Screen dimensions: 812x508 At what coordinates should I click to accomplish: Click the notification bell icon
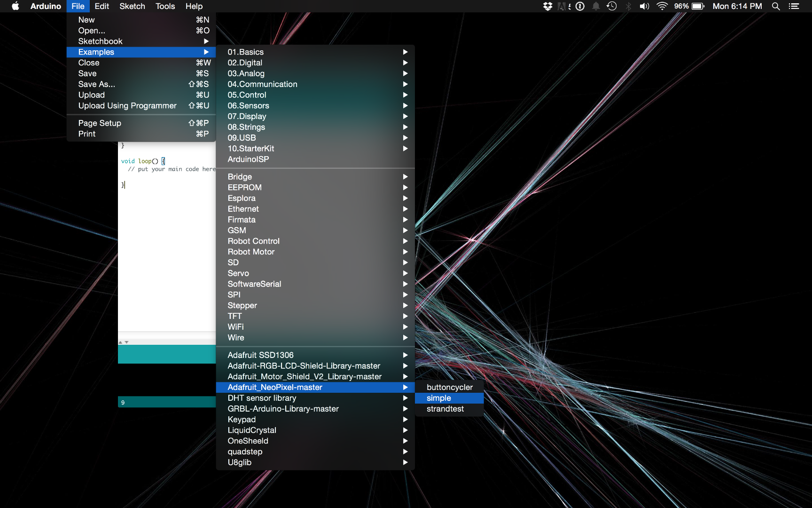coord(596,6)
